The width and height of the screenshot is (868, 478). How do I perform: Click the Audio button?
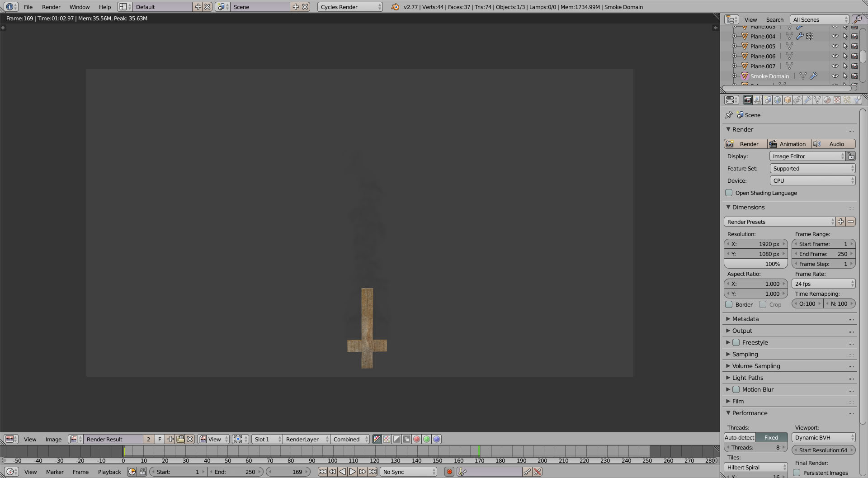833,144
